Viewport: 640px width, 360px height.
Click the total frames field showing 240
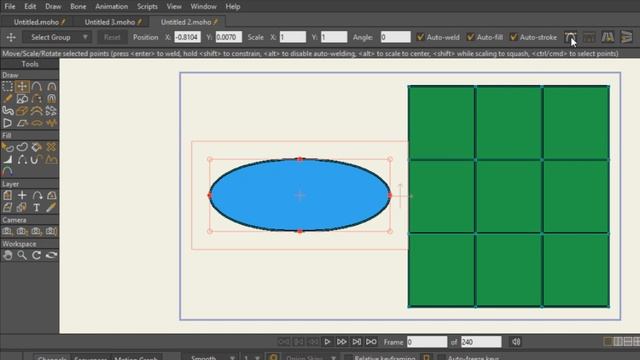click(x=481, y=342)
